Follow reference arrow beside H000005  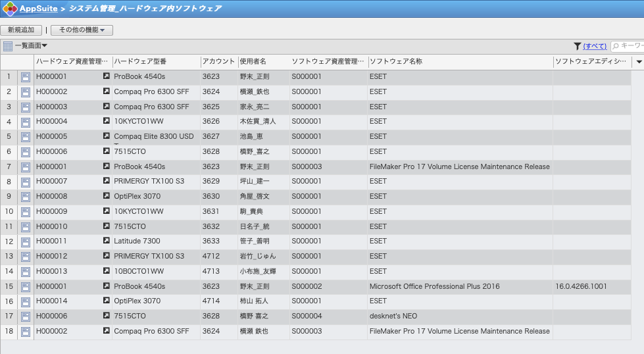point(107,136)
